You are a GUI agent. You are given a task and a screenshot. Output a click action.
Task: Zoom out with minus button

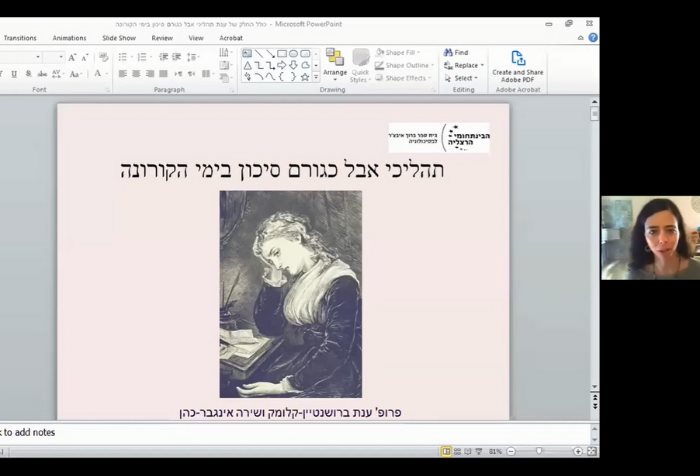coord(512,451)
